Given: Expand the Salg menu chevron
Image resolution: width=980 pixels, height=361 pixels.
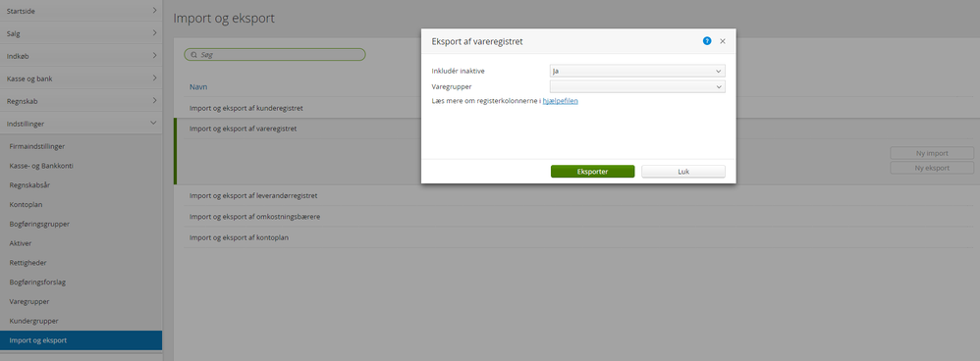Looking at the screenshot, I should tap(154, 33).
